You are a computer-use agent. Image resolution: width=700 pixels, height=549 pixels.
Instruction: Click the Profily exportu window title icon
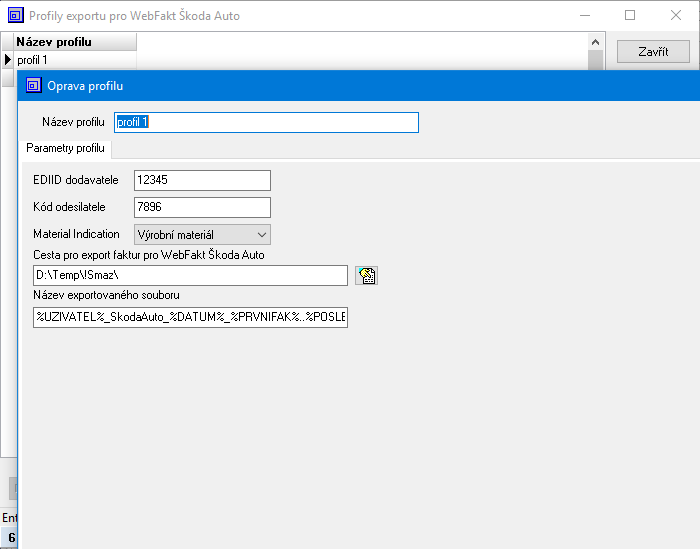(x=14, y=16)
